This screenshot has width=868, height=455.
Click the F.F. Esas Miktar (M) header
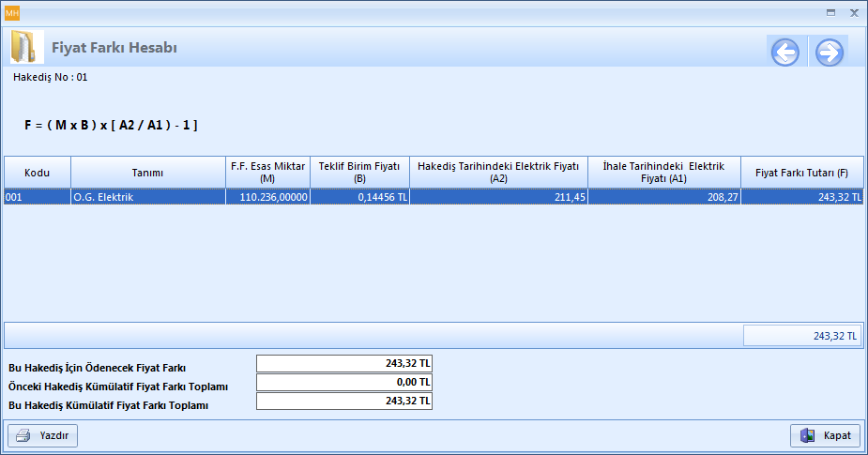pos(267,173)
